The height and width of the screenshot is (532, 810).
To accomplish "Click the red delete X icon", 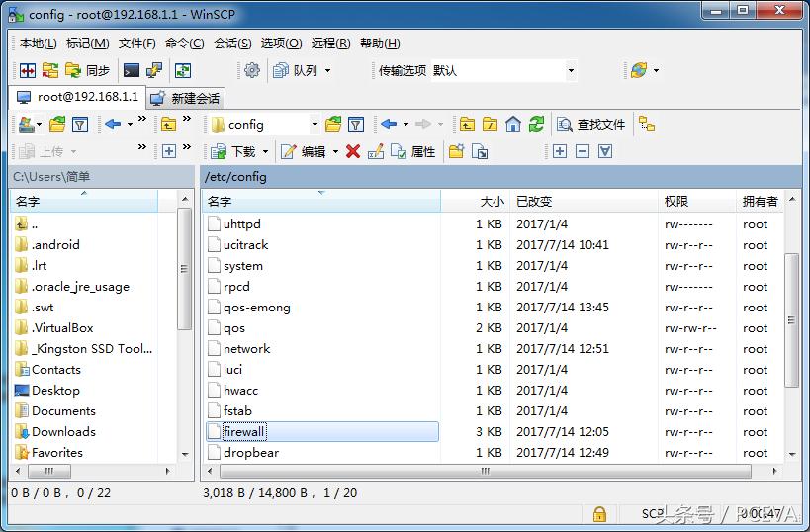I will (x=353, y=151).
